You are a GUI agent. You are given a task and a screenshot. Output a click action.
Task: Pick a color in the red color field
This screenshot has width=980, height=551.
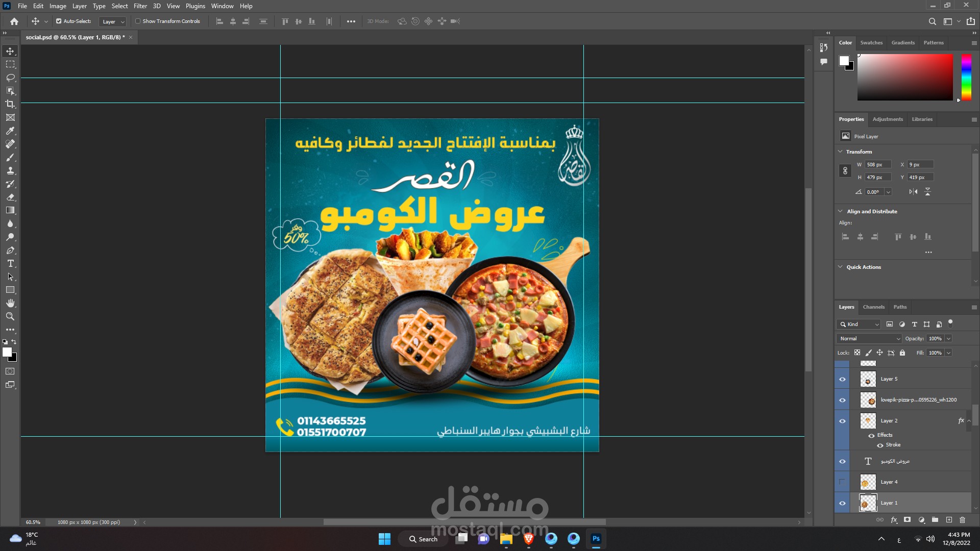click(x=905, y=77)
